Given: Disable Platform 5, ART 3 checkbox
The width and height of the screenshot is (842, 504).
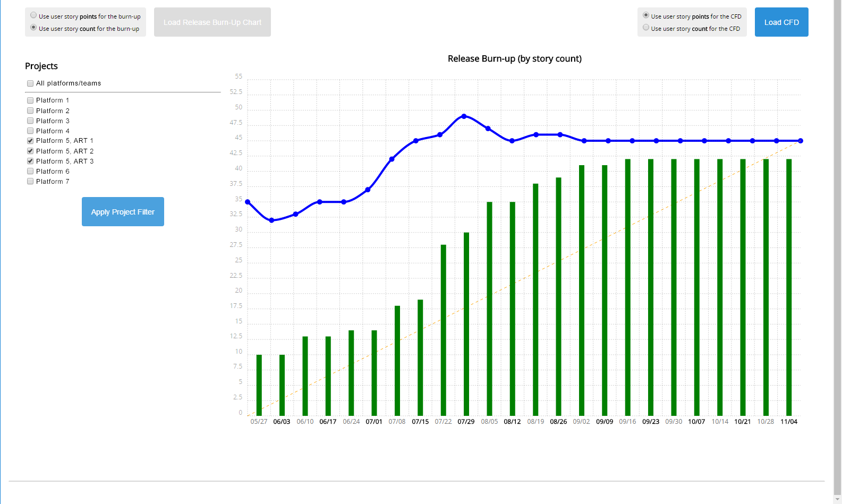Looking at the screenshot, I should pyautogui.click(x=30, y=161).
